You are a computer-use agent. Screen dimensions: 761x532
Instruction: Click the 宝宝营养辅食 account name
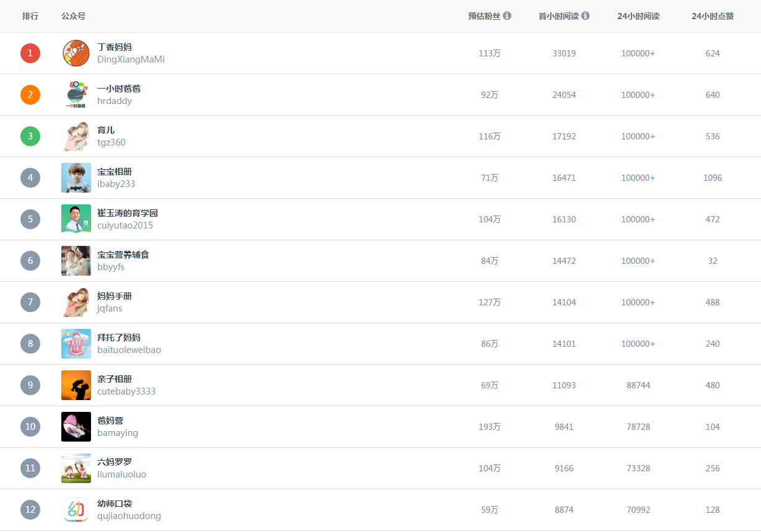pos(123,255)
